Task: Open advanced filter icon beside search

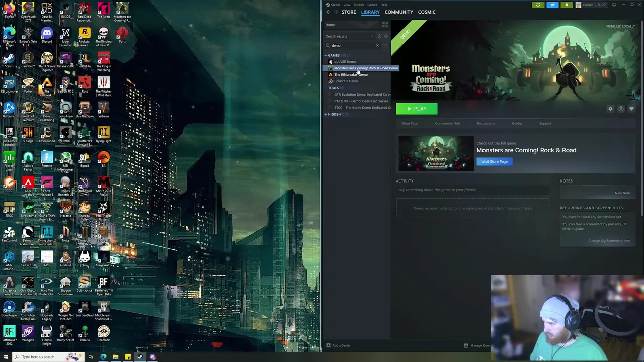Action: [x=386, y=46]
